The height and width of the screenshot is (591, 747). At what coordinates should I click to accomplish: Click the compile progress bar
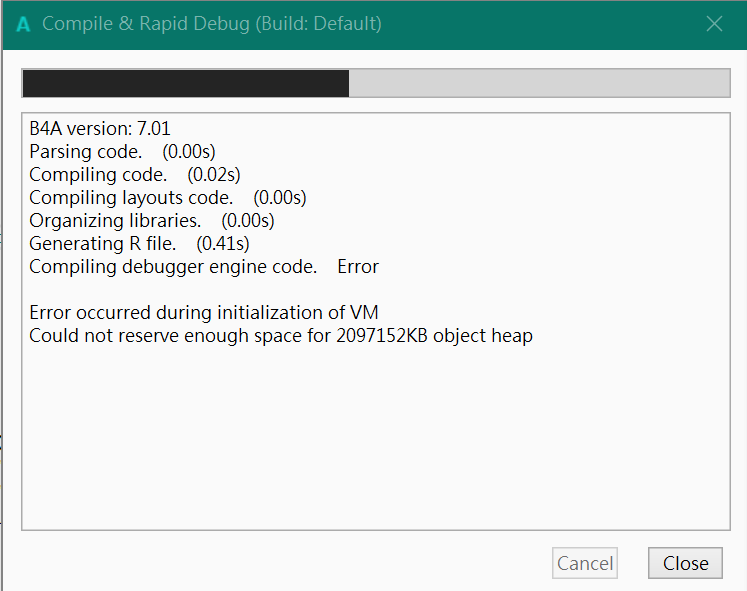pyautogui.click(x=376, y=83)
